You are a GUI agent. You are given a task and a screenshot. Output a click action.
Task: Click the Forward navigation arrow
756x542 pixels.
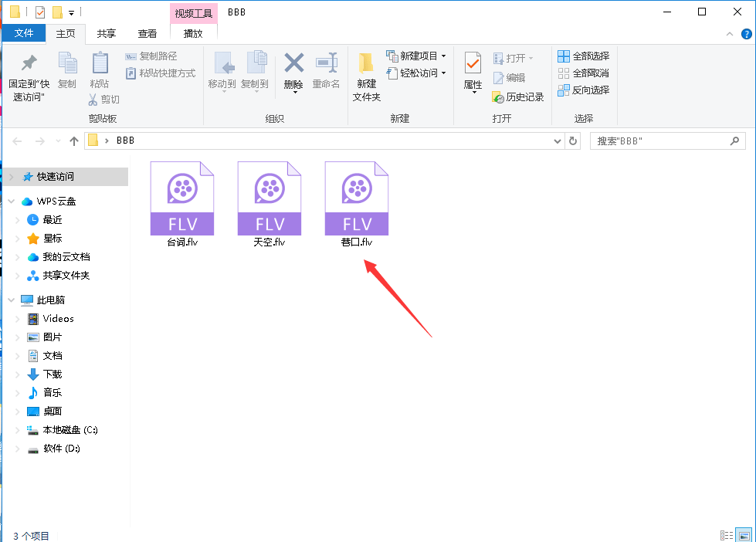tap(40, 141)
